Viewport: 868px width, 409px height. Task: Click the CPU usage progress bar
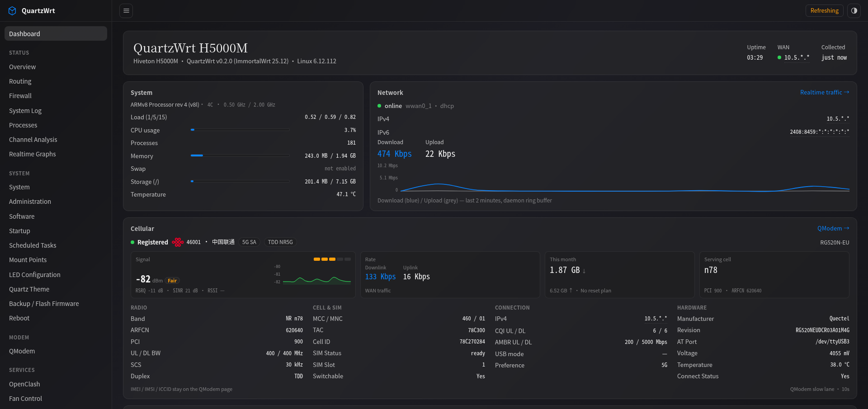coord(240,130)
